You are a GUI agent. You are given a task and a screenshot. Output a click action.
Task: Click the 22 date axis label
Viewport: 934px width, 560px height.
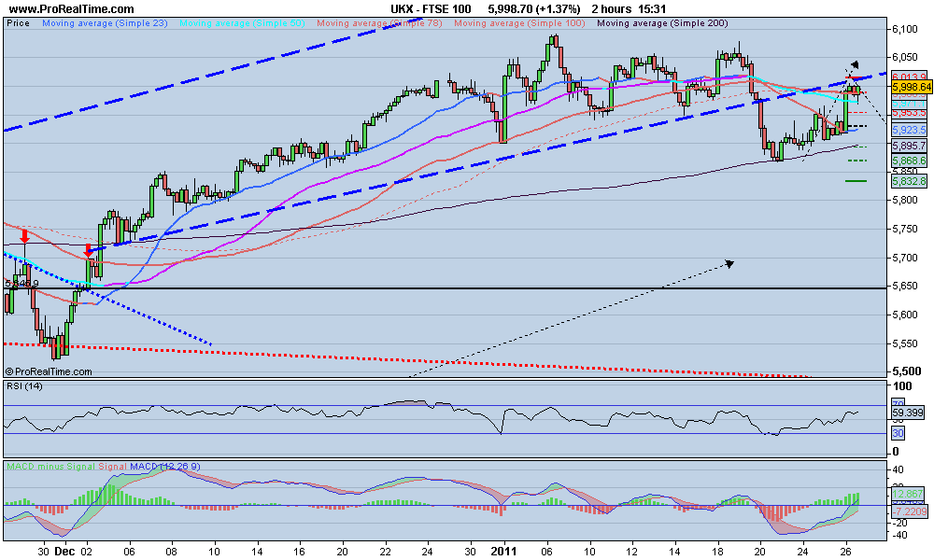coord(386,551)
